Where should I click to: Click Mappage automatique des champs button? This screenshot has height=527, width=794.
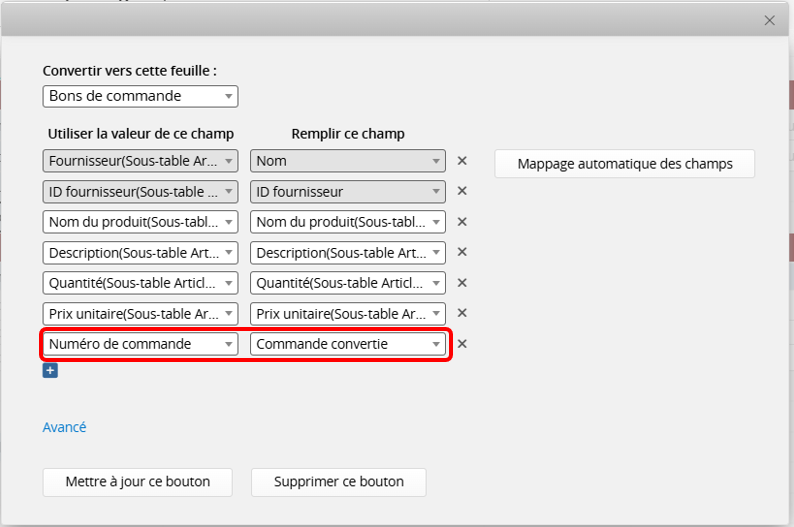pos(624,164)
